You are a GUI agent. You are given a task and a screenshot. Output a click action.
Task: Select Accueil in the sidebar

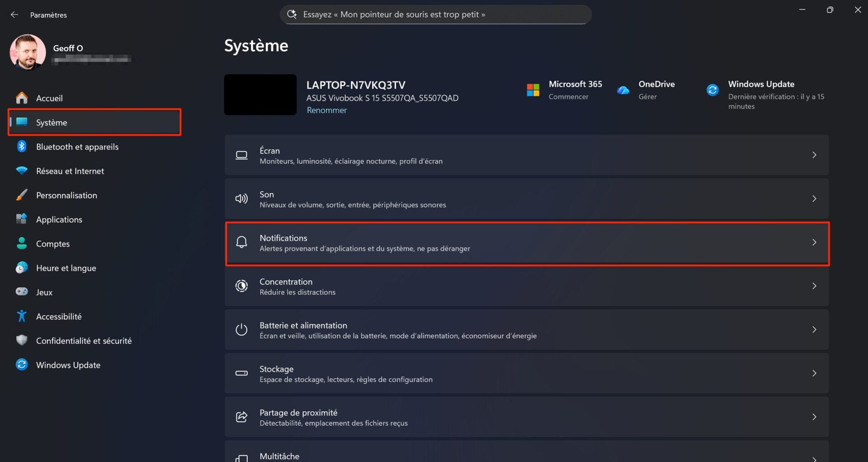[x=94, y=98]
